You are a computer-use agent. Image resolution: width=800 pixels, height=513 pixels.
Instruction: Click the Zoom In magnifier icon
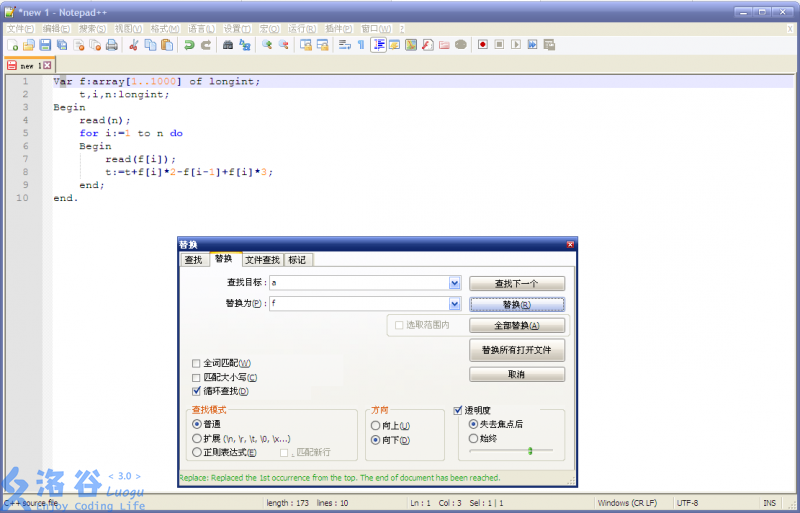(x=267, y=45)
